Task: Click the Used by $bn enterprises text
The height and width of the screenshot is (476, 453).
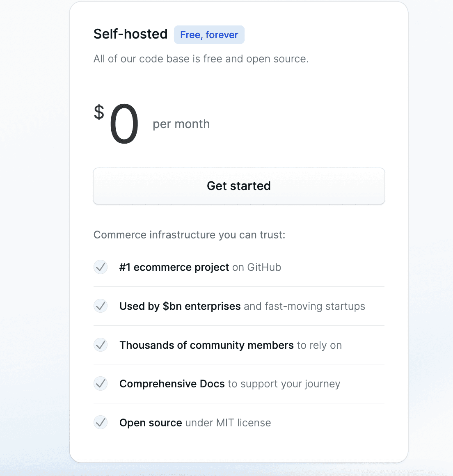Action: (x=180, y=306)
